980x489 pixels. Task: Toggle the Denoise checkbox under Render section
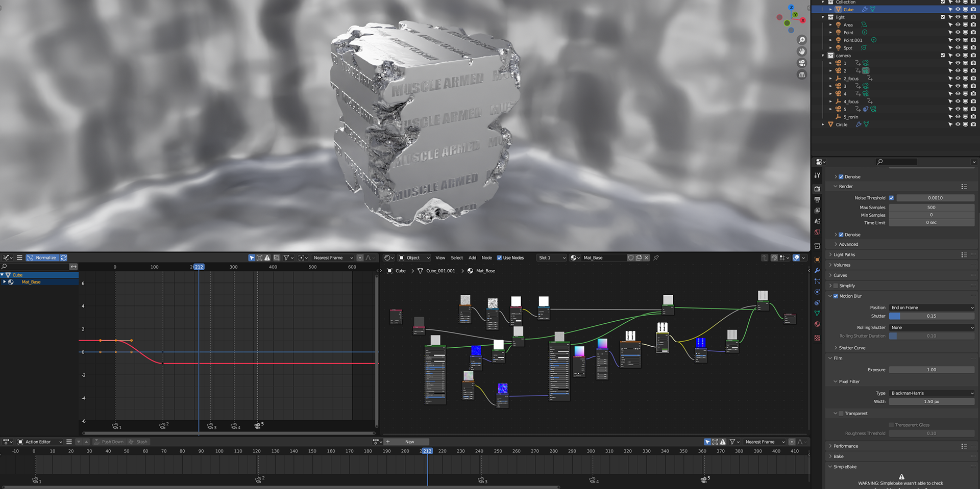point(841,235)
